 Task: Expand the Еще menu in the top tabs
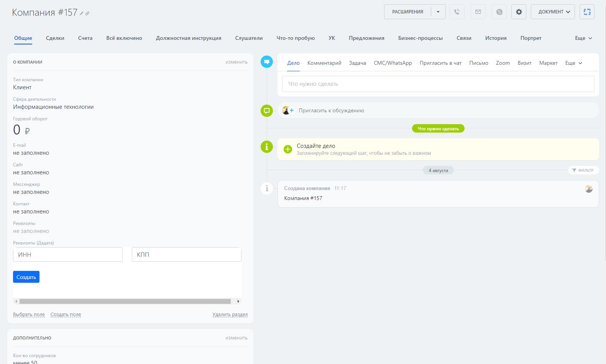583,38
